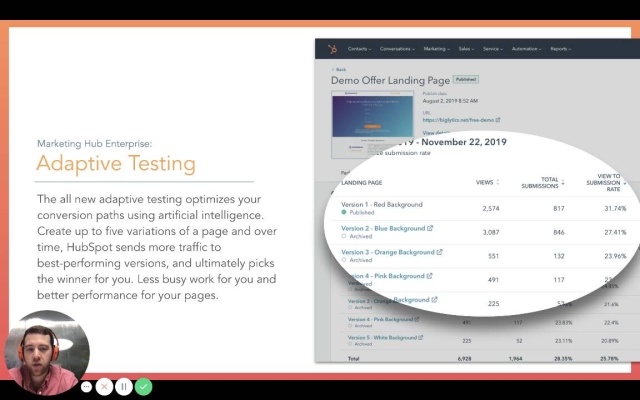
Task: Click the 132 submissions cell
Action: point(559,256)
